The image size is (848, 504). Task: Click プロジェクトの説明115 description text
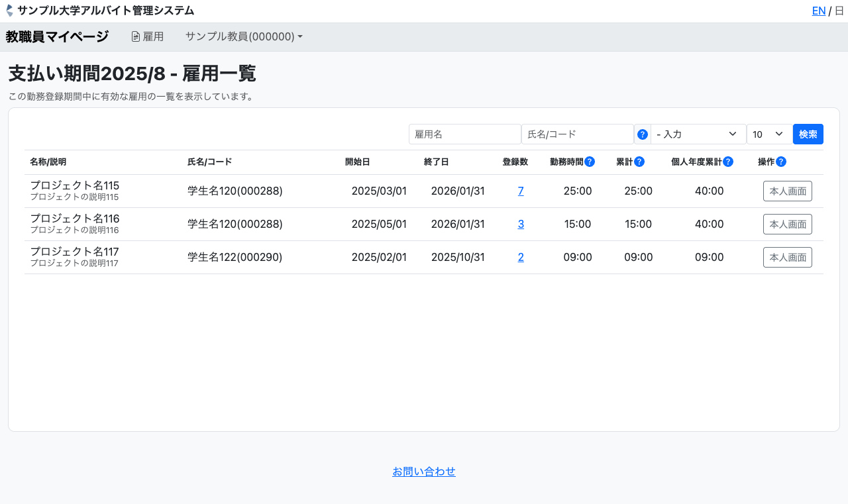[x=74, y=197]
